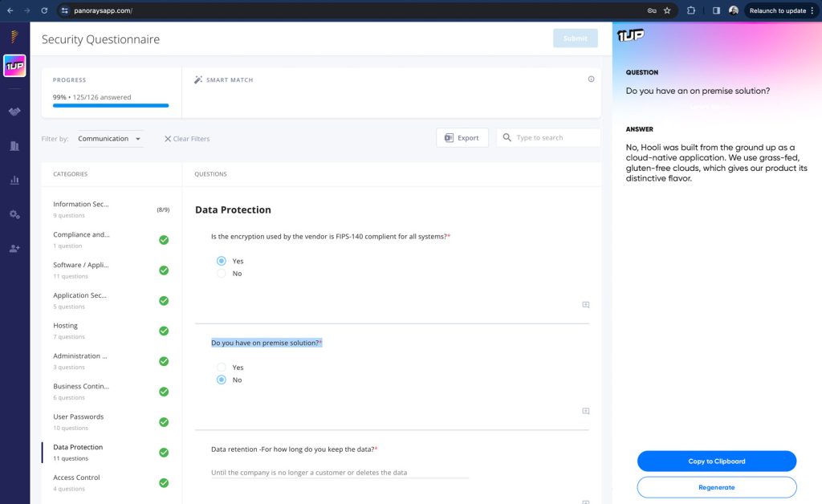Image resolution: width=822 pixels, height=504 pixels.
Task: Click the 1UP app icon in the sidebar
Action: 14,65
